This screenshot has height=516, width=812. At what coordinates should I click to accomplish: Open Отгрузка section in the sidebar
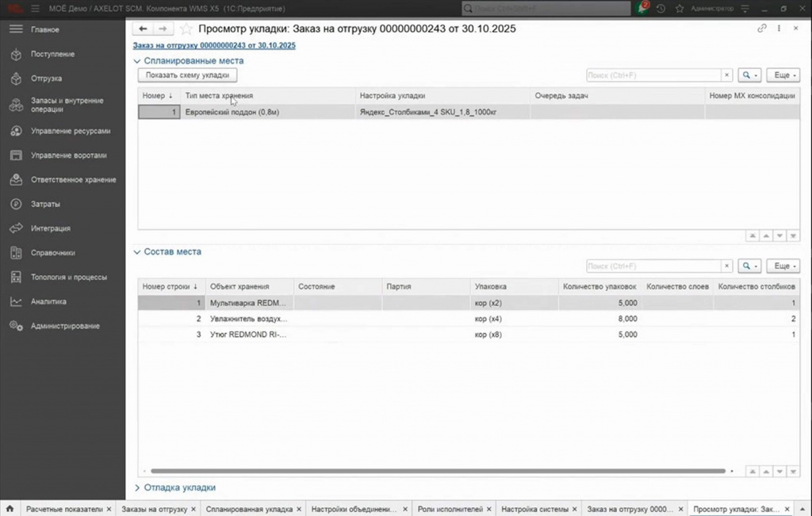point(46,78)
